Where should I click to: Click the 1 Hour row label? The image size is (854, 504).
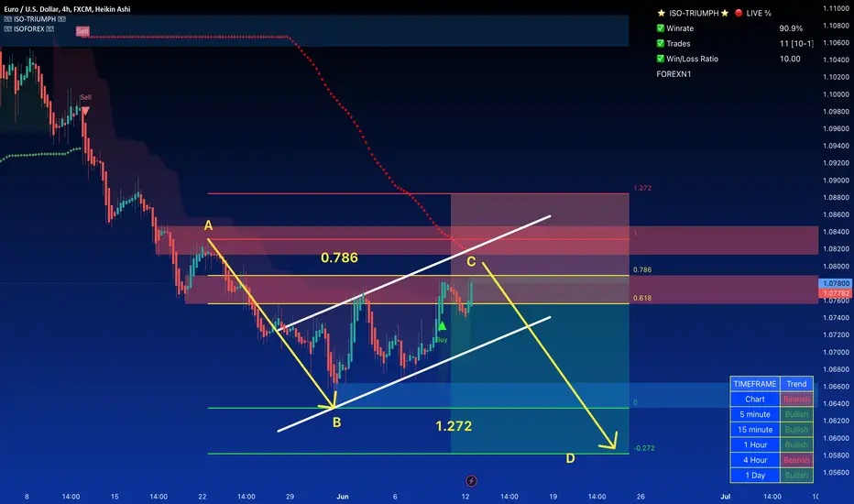(x=755, y=444)
